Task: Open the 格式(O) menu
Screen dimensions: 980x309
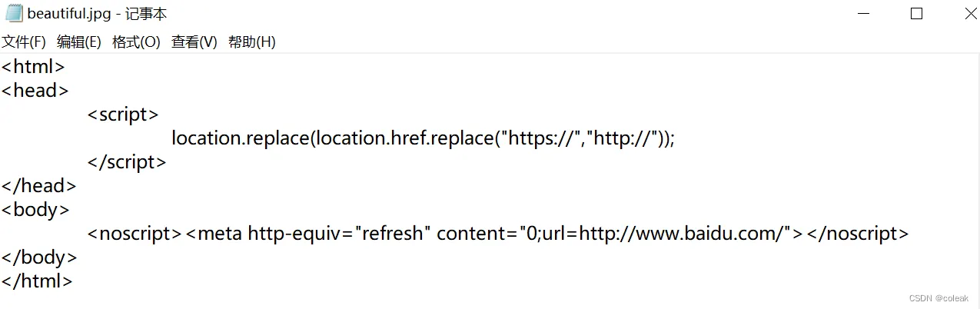Action: tap(136, 42)
